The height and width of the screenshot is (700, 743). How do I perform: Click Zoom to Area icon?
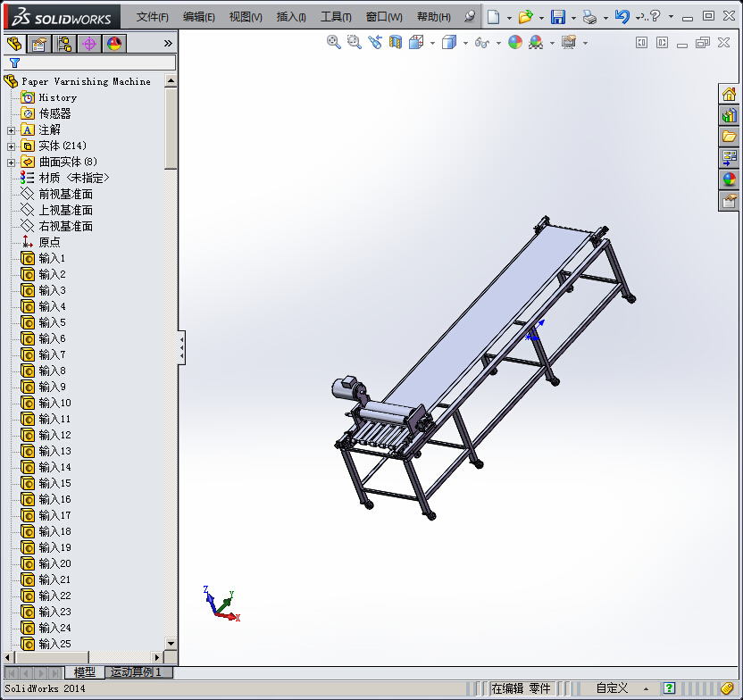tap(354, 42)
